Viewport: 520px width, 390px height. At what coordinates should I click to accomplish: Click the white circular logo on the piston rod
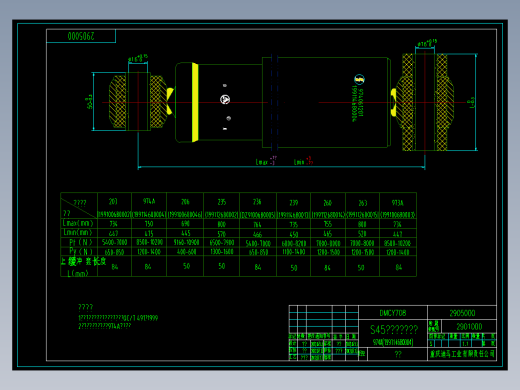225,99
